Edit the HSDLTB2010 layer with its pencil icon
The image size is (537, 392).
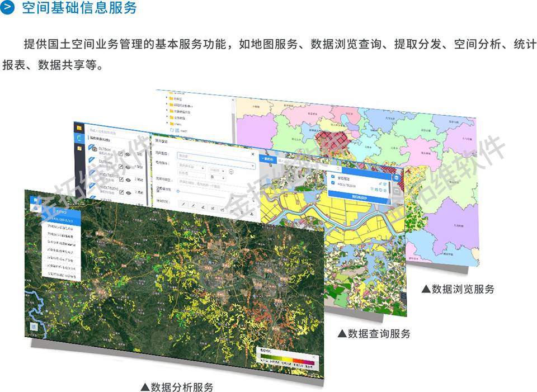coord(121,192)
